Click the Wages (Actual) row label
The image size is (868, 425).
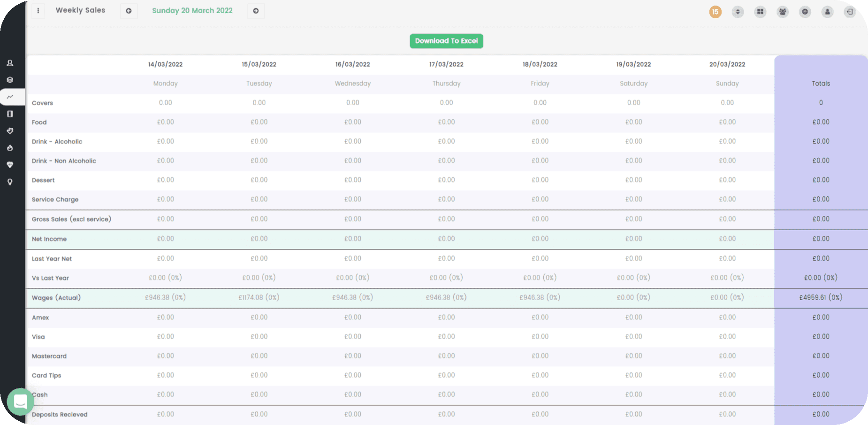click(x=56, y=297)
